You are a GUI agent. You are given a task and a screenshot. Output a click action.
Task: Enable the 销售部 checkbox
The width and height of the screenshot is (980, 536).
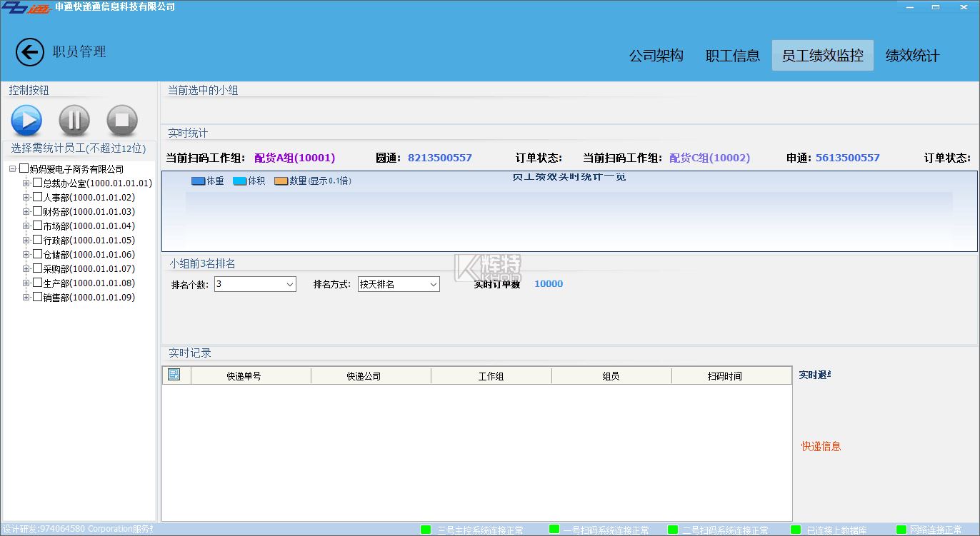click(38, 297)
